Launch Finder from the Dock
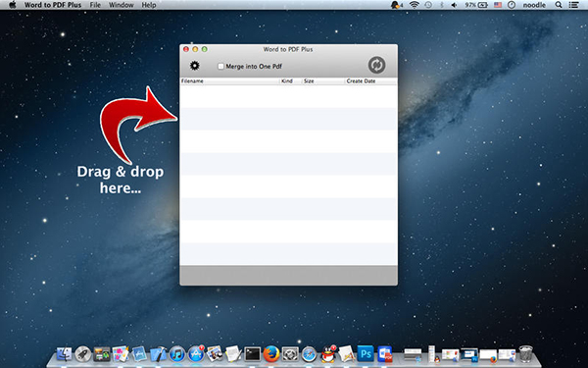Viewport: 588px width, 368px height. tap(64, 353)
